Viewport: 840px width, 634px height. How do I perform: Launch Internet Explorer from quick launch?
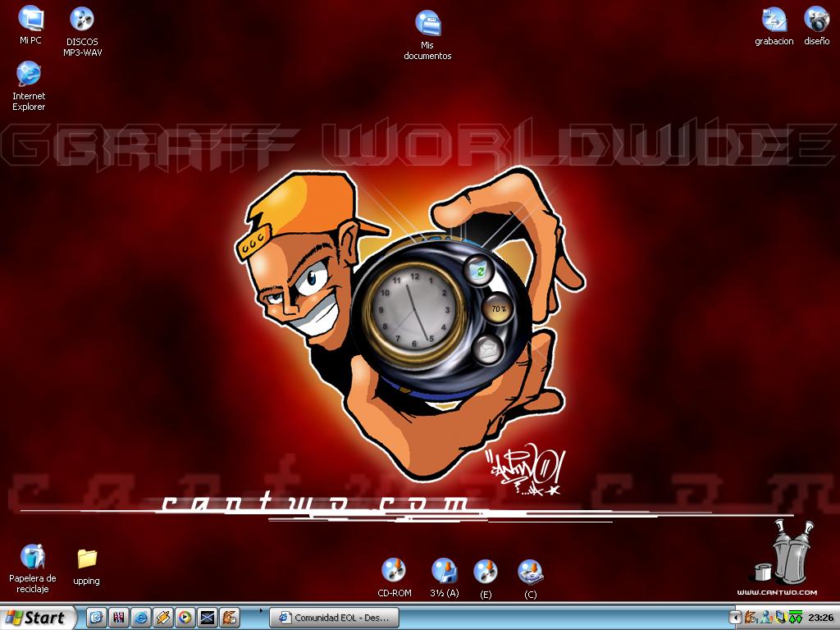click(x=141, y=618)
